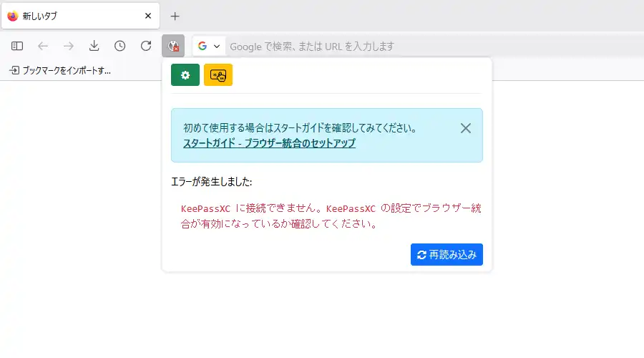Open a new tab with plus button
This screenshot has height=358, width=644.
click(175, 16)
